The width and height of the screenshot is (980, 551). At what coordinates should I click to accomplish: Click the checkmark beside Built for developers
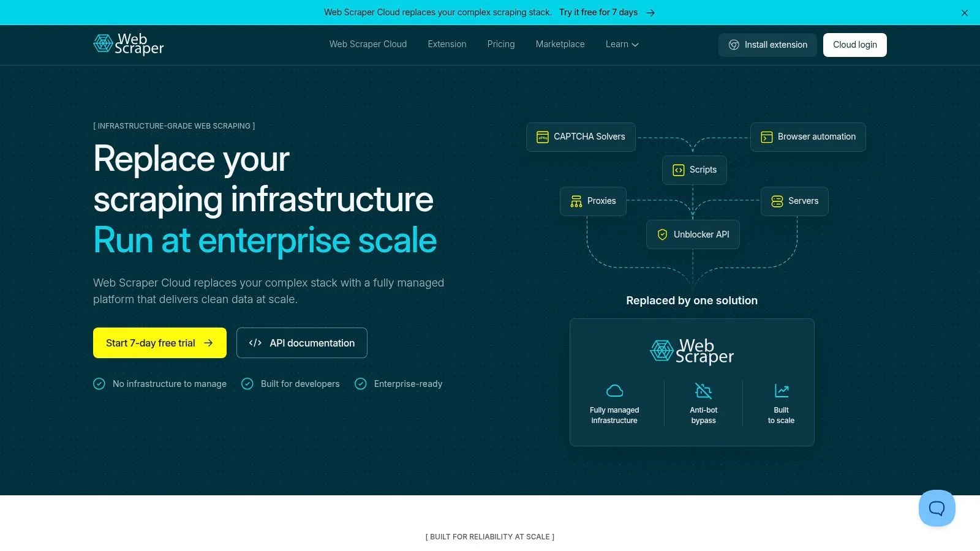click(x=247, y=384)
